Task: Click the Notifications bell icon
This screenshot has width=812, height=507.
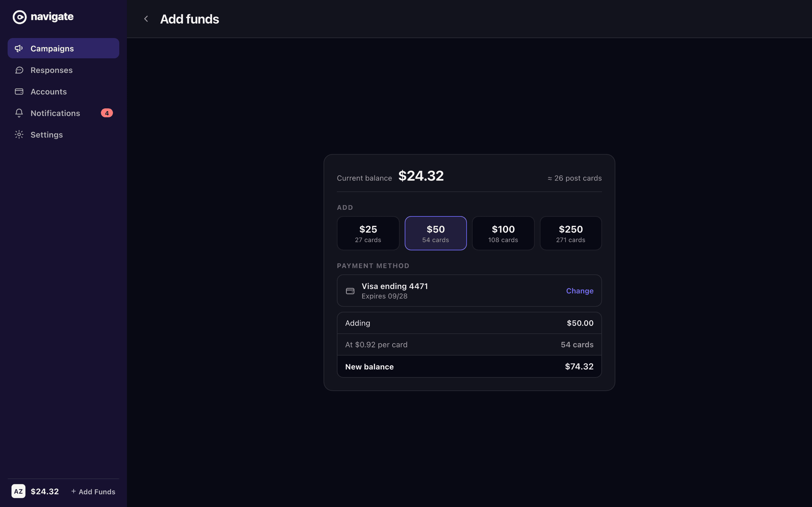Action: point(19,113)
